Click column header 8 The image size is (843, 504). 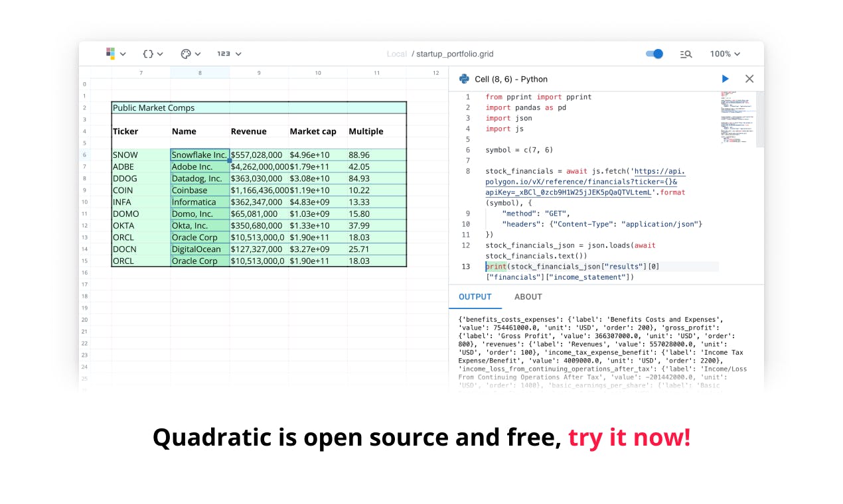200,72
